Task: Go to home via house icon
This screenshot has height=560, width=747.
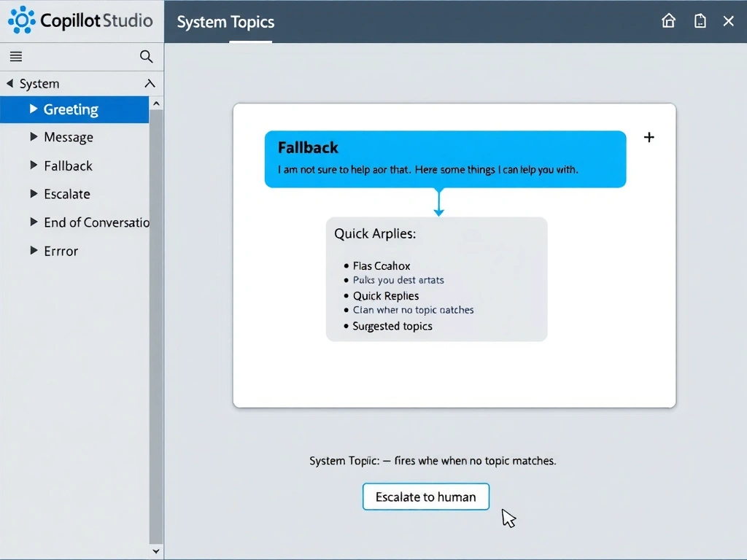Action: (x=668, y=21)
